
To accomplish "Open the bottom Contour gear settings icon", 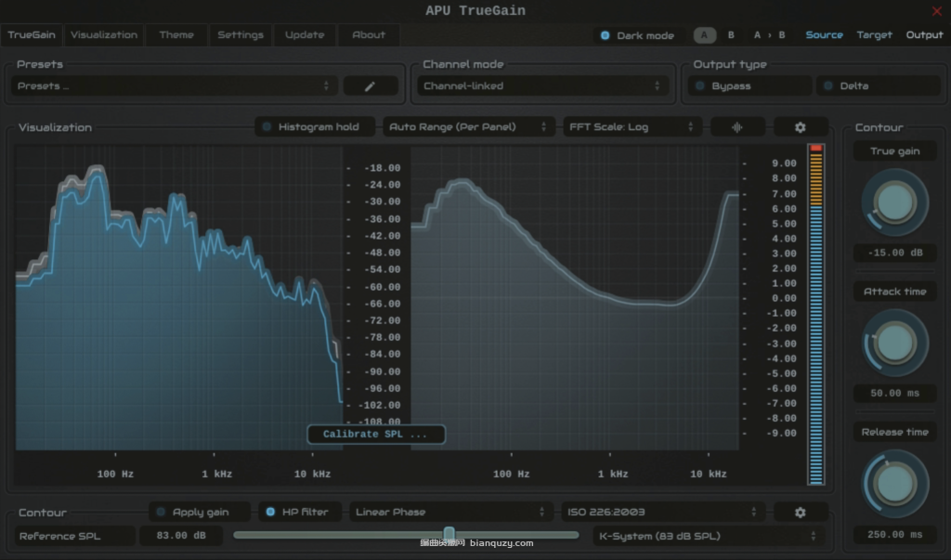I will click(x=801, y=512).
